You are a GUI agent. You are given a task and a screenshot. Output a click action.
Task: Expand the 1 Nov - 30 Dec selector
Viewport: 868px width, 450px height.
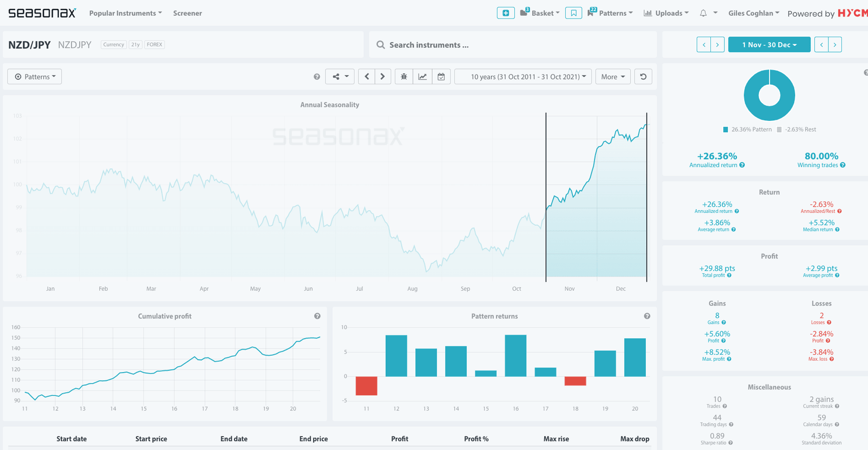(x=769, y=45)
